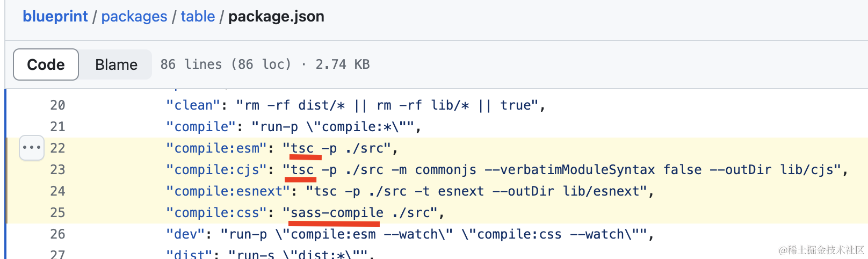The width and height of the screenshot is (868, 259).
Task: Select line number 21
Action: pyautogui.click(x=57, y=127)
